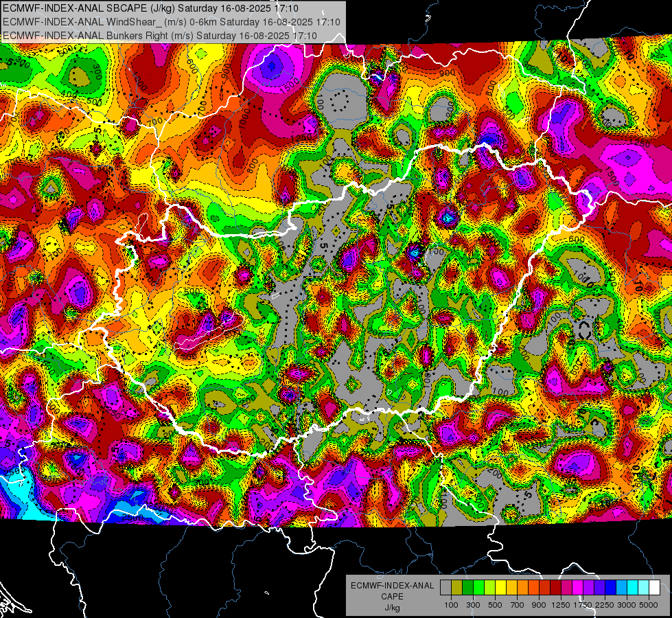Select the pale cyan legend swatch

pyautogui.click(x=644, y=588)
